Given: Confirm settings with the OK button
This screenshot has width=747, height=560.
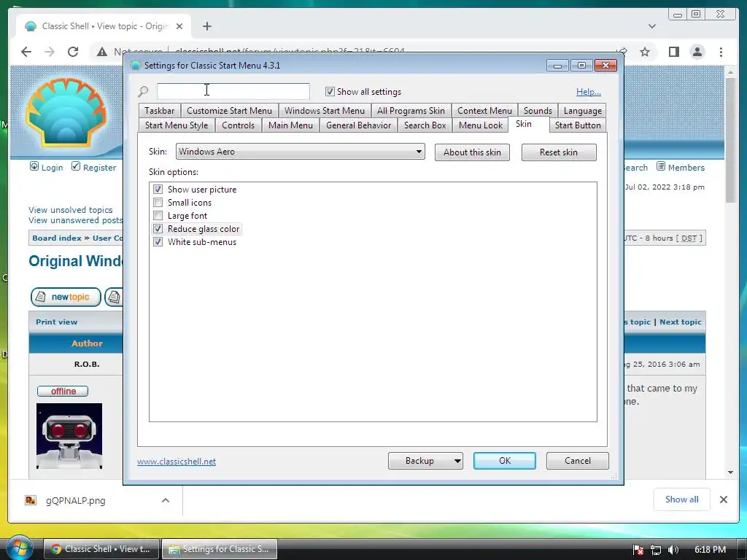Looking at the screenshot, I should [x=505, y=461].
